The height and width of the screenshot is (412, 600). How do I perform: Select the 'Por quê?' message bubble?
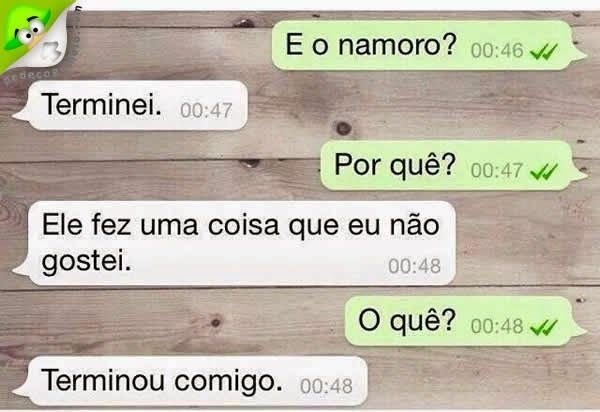point(453,165)
